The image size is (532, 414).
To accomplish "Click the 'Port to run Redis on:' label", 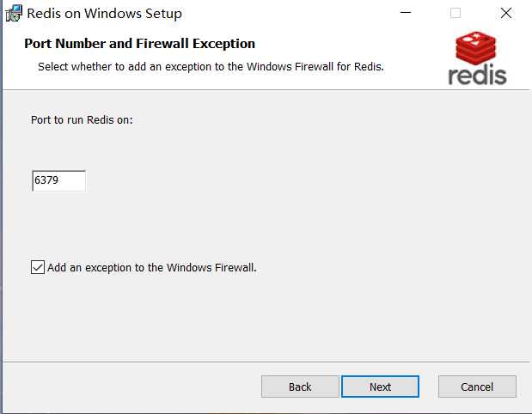I will point(82,119).
